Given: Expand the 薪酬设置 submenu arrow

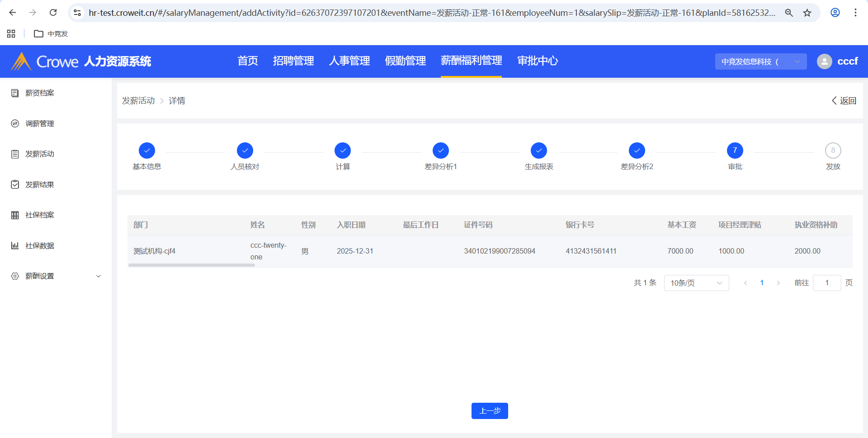Looking at the screenshot, I should tap(99, 276).
